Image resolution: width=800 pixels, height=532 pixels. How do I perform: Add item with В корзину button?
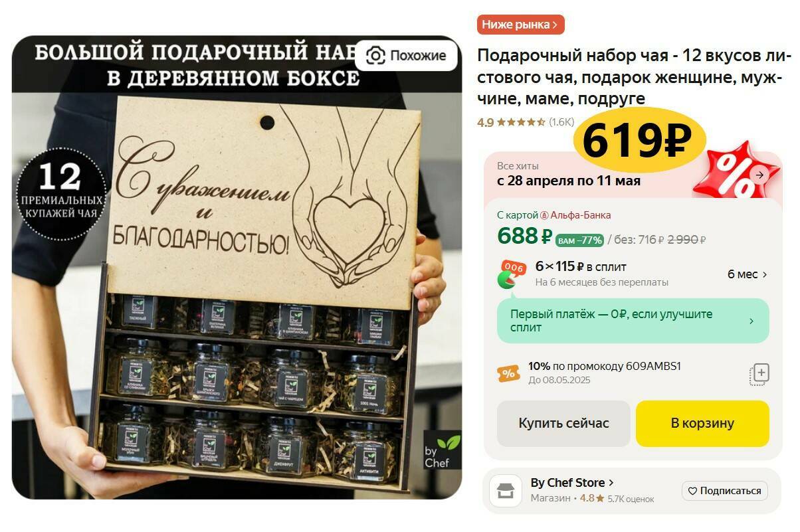[702, 424]
